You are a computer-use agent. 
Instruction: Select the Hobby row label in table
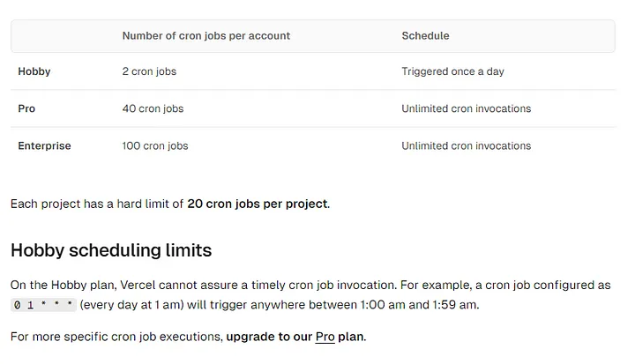tap(34, 71)
